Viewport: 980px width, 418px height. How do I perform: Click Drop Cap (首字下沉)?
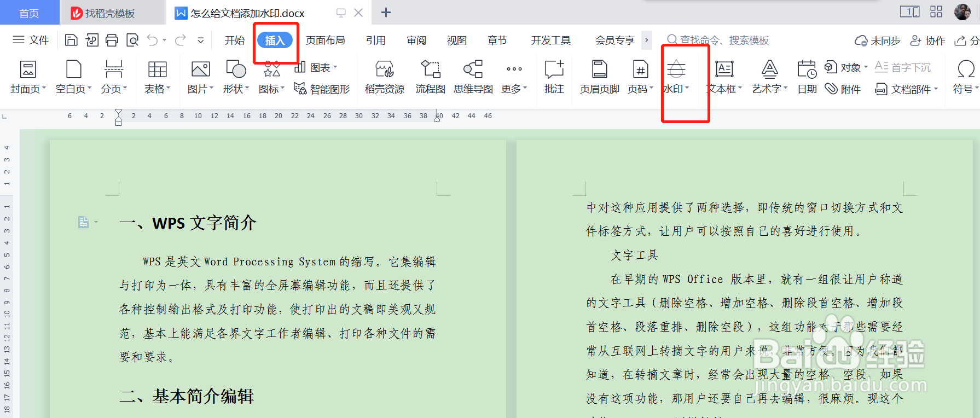pyautogui.click(x=903, y=67)
